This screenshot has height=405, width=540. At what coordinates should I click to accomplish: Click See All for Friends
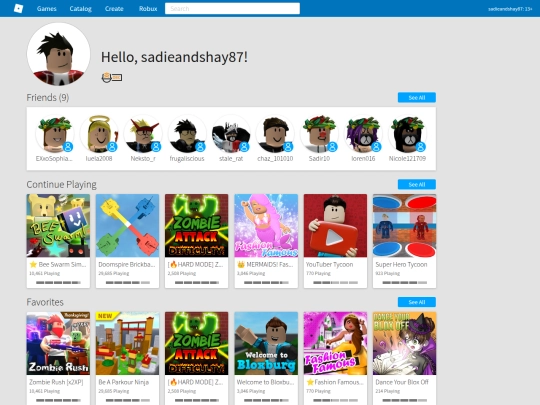417,97
